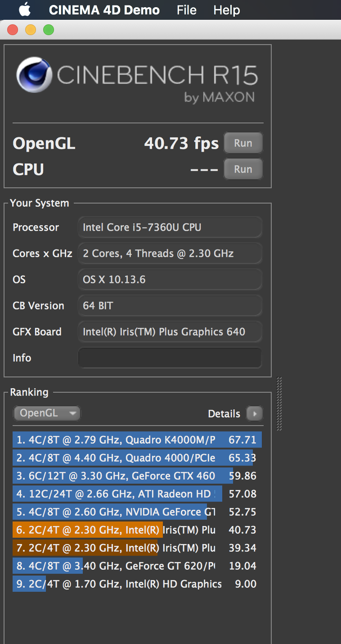The width and height of the screenshot is (341, 644).
Task: Open the File menu
Action: [x=187, y=10]
